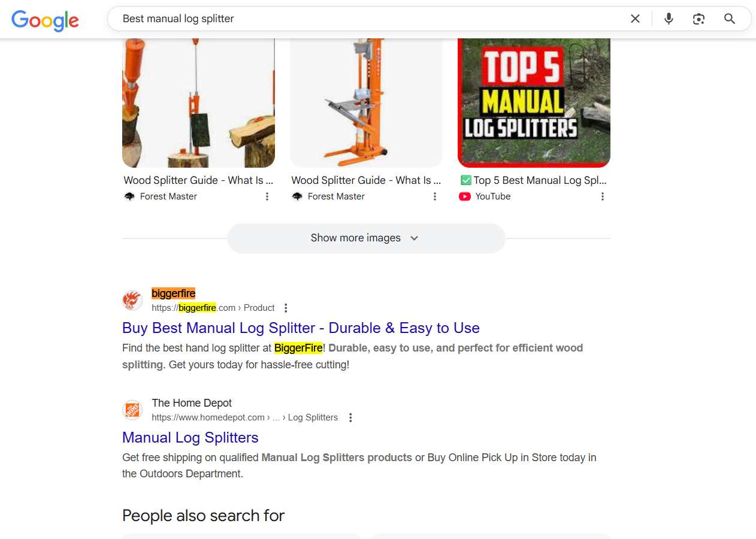Open three-dot menu of first Forest Master image

267,196
